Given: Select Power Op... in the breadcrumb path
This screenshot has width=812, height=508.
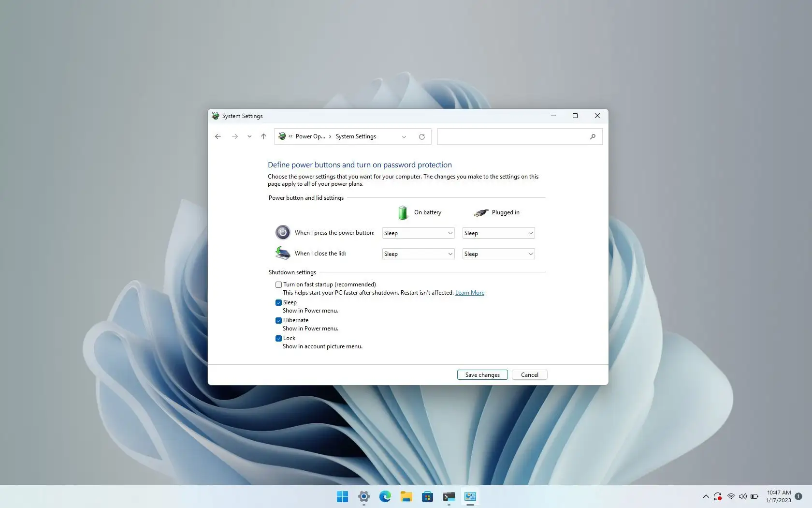Looking at the screenshot, I should (310, 136).
